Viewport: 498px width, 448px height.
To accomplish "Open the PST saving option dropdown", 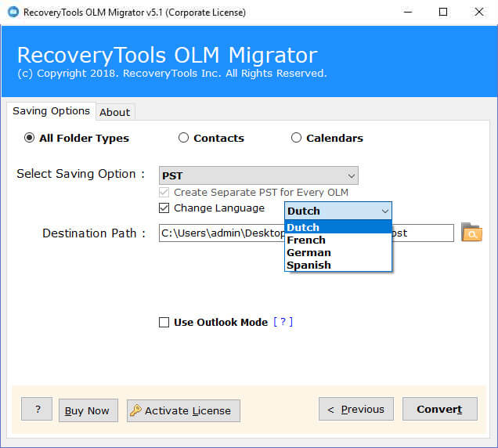I will click(x=258, y=175).
